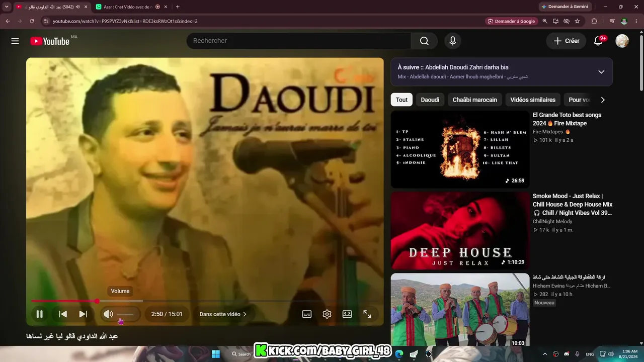The image size is (644, 362).
Task: Open the Deep House 'Just Relax' thumbnail
Action: (x=460, y=230)
